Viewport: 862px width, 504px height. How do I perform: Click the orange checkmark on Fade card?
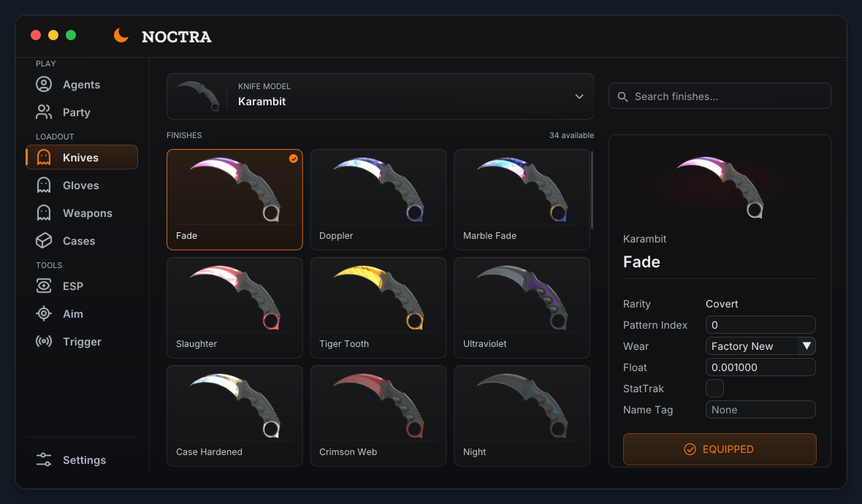click(294, 159)
